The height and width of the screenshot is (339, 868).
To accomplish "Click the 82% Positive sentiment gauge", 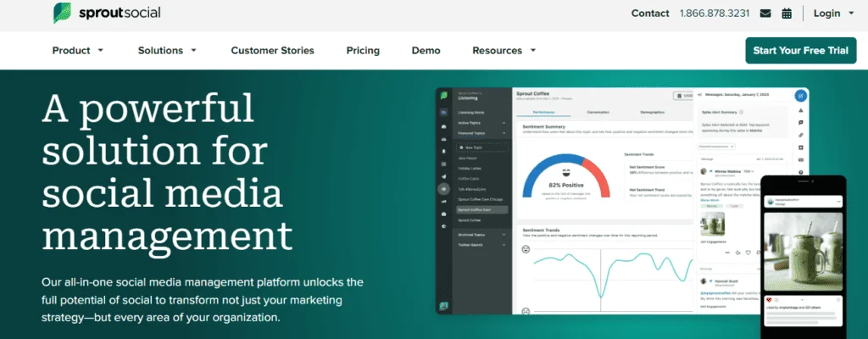I will (565, 175).
